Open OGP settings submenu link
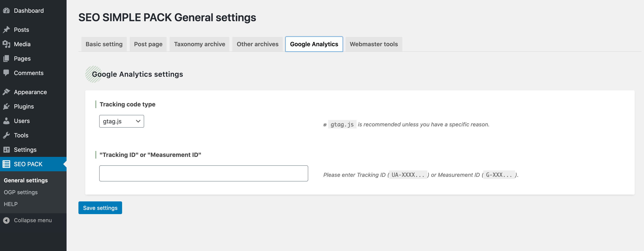The image size is (644, 251). [x=21, y=192]
